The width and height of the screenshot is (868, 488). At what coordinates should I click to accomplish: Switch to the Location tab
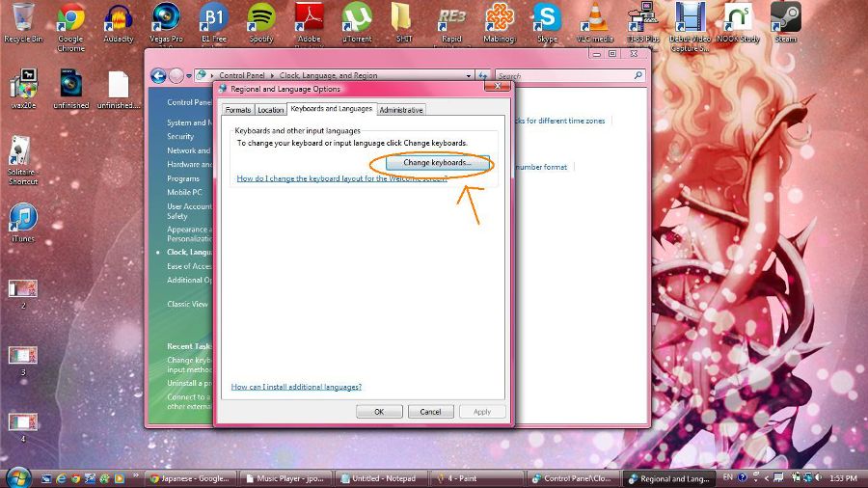pos(271,110)
